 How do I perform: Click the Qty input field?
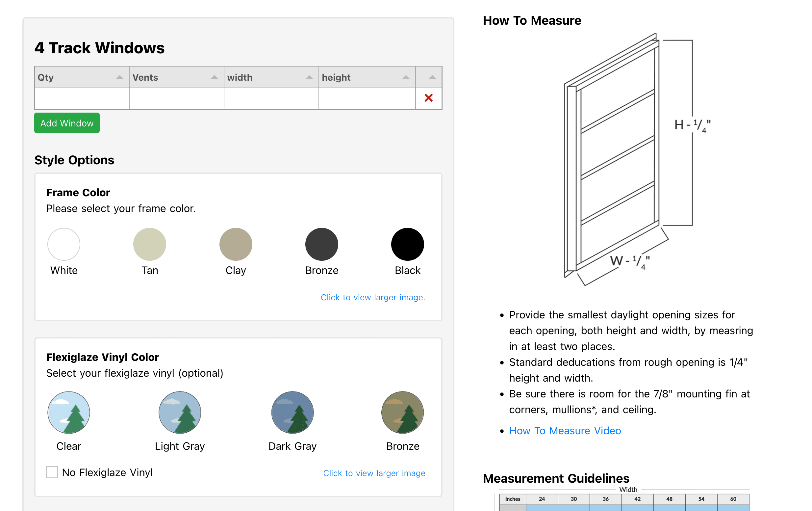81,98
